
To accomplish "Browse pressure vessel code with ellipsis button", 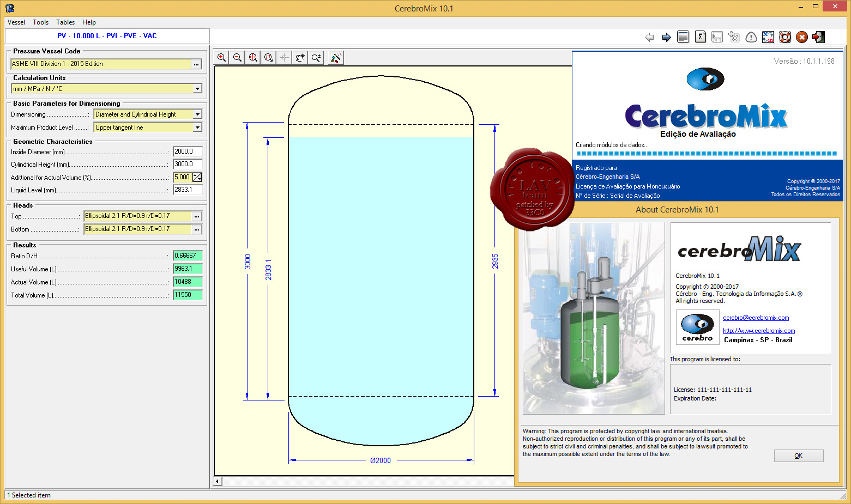I will click(x=196, y=64).
